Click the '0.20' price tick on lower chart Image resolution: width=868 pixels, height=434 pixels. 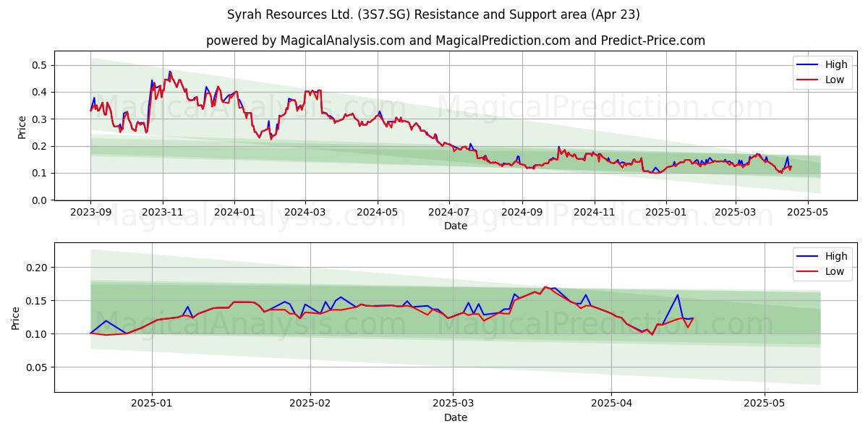coord(38,268)
